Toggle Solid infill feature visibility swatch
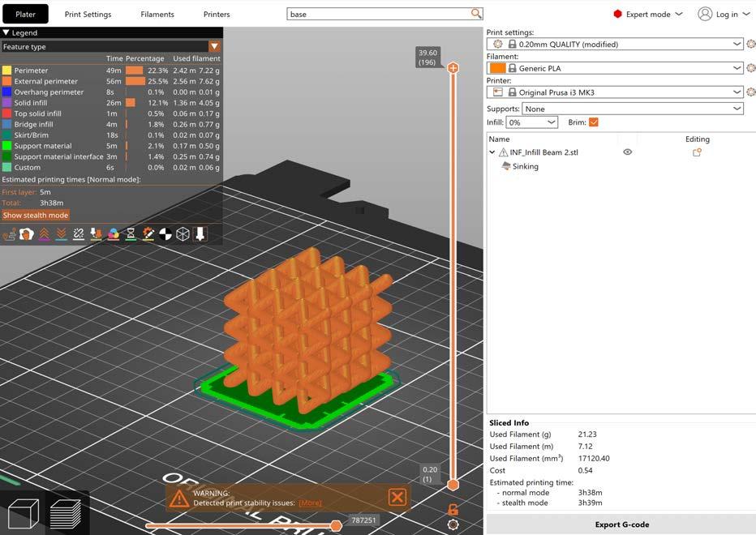The height and width of the screenshot is (535, 756). pos(6,103)
